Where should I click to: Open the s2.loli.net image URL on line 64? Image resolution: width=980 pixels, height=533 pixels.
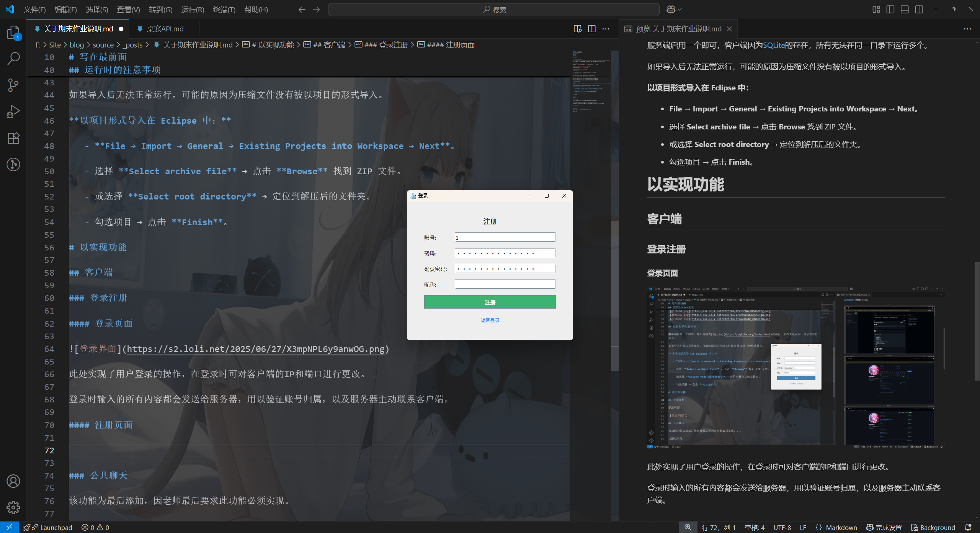(x=256, y=349)
